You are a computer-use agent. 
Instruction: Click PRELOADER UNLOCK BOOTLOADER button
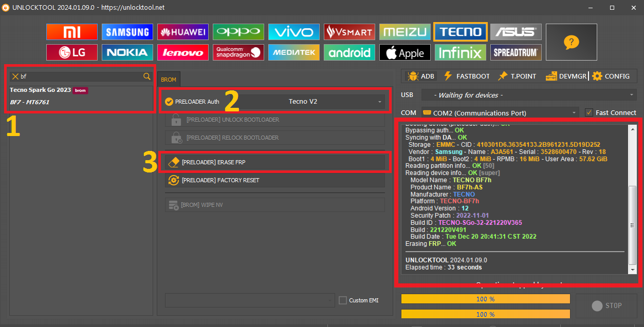pyautogui.click(x=274, y=120)
